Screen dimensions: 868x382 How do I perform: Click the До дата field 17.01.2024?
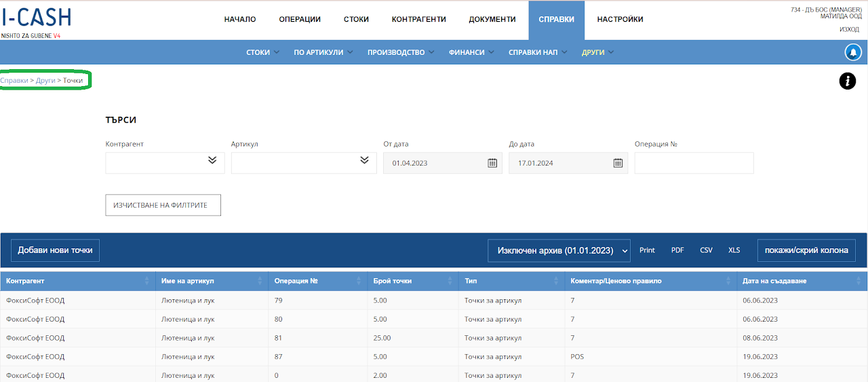tap(568, 163)
